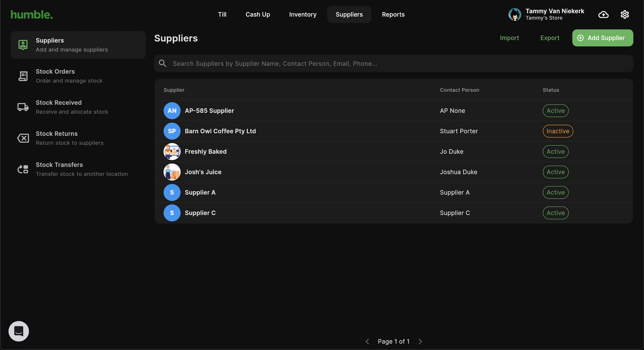This screenshot has width=644, height=350.
Task: Open the Barn Owl Coffee Pty Ltd row
Action: [x=394, y=131]
